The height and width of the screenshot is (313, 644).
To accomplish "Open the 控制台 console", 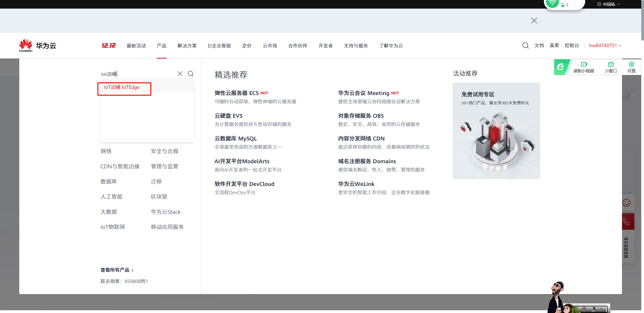I will click(572, 45).
